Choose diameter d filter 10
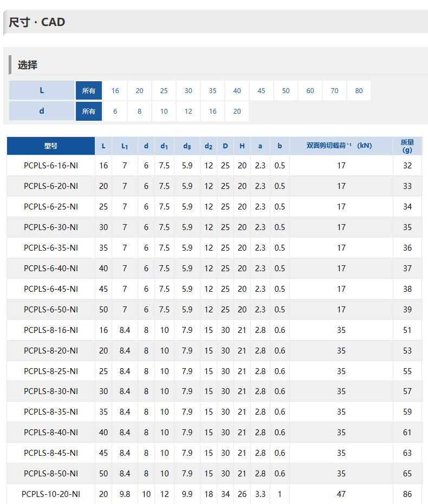Screen dimensions: 428x504 click(164, 112)
